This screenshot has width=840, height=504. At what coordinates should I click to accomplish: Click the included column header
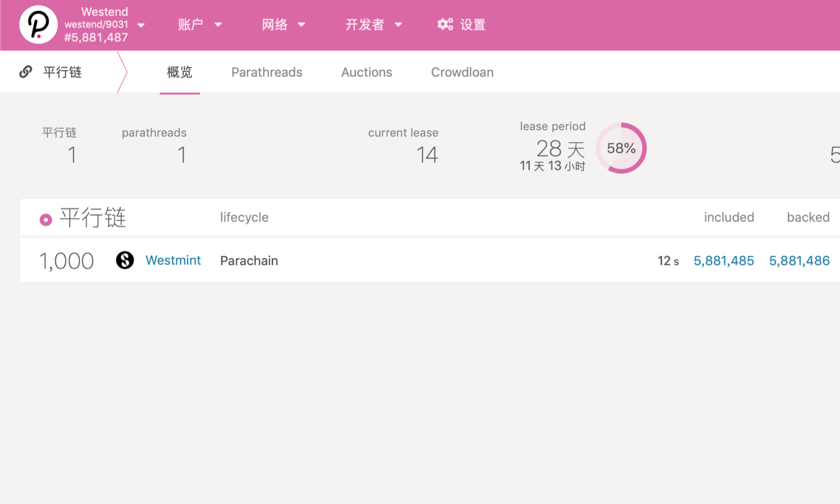(729, 217)
